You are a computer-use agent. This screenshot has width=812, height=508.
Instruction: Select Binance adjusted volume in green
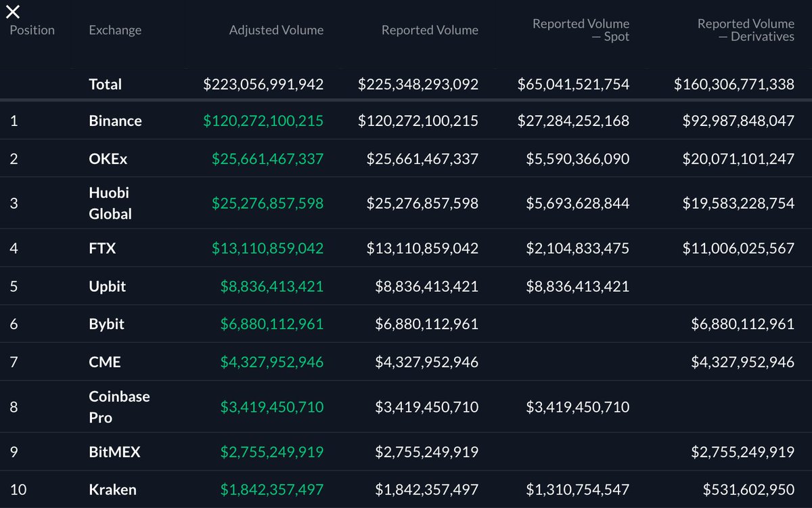[263, 121]
